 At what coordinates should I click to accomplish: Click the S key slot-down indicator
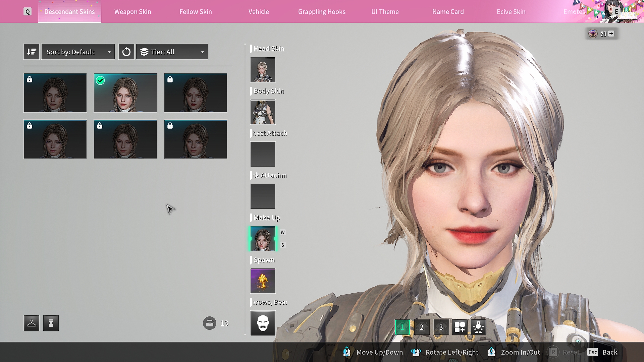[x=283, y=245]
